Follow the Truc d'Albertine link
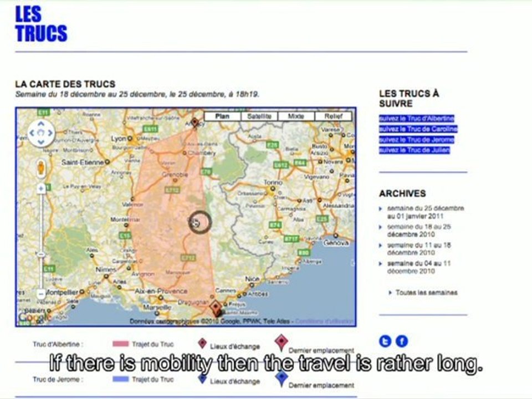The image size is (532, 399). pos(416,119)
